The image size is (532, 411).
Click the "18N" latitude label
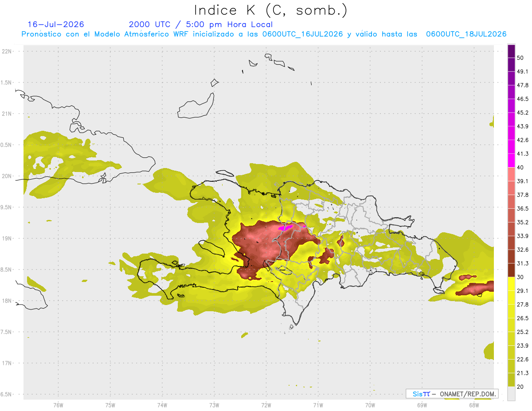point(8,301)
